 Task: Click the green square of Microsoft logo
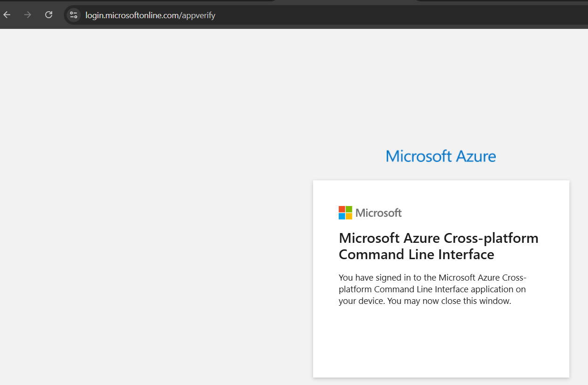pos(349,209)
